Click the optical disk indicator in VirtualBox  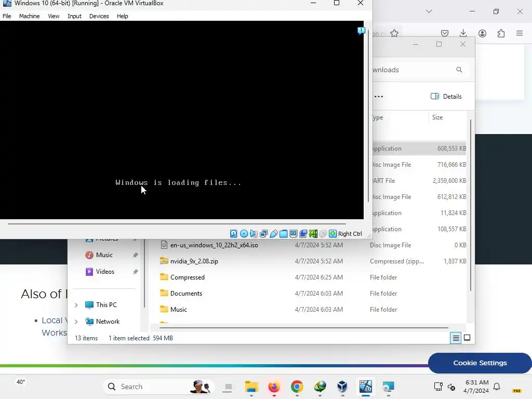click(x=244, y=233)
